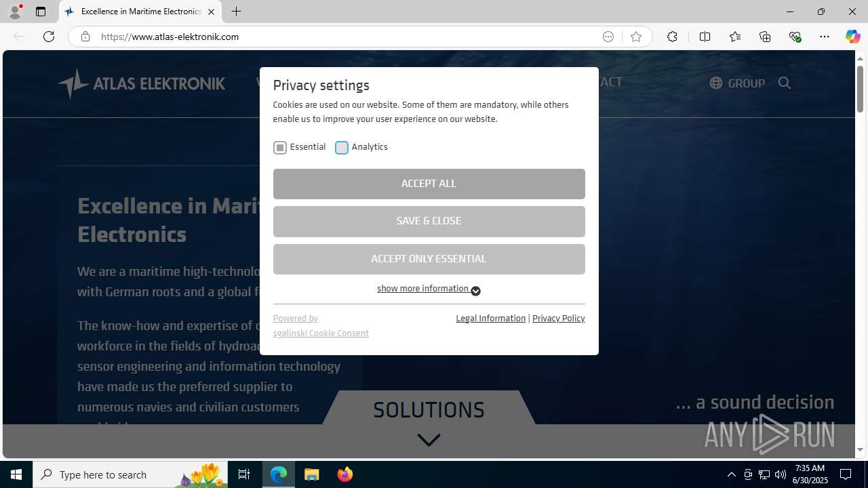Open Edge Settings and more menu

click(x=825, y=37)
